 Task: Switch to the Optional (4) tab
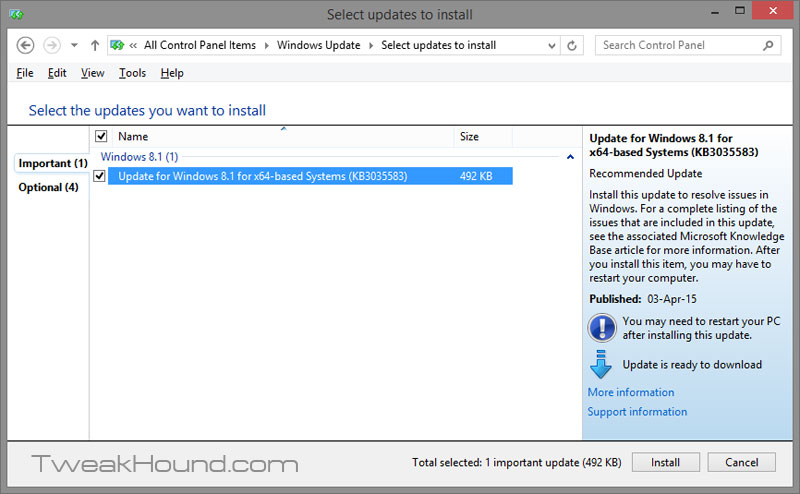48,187
